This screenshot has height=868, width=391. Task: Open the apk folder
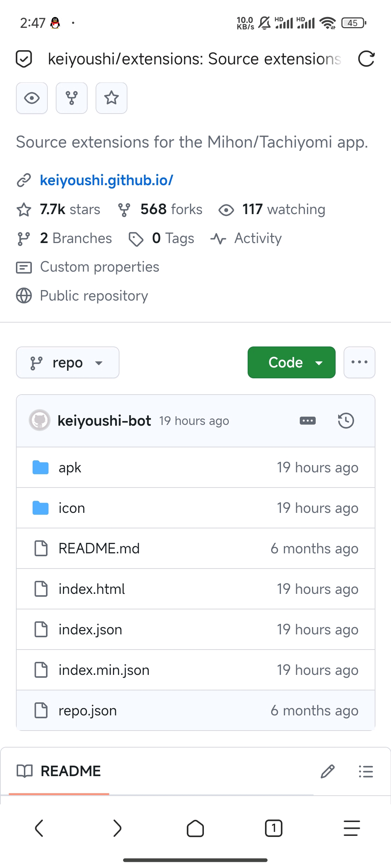[70, 468]
